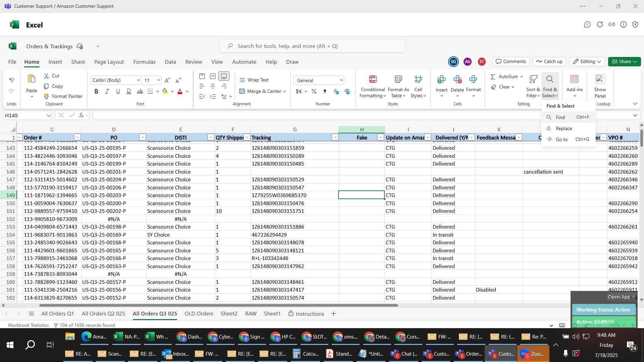Viewport: 644px width, 362px height.
Task: Click the Delete cells icon
Action: click(x=457, y=79)
